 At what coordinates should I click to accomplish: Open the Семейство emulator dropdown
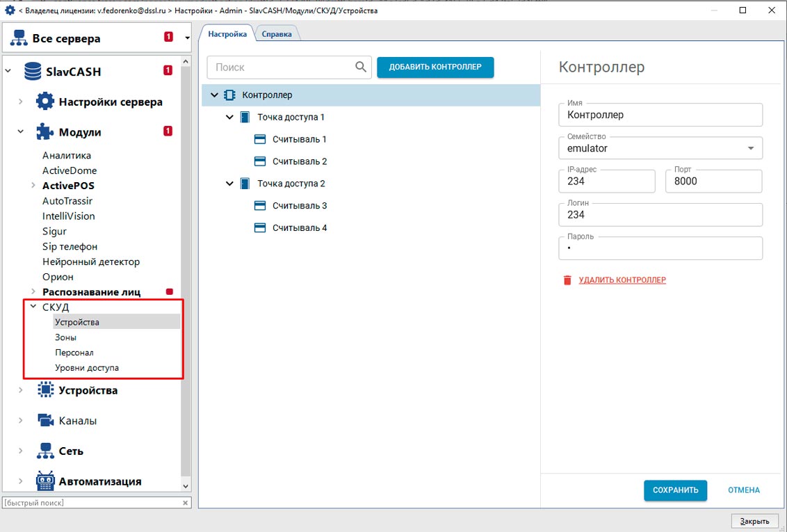750,148
